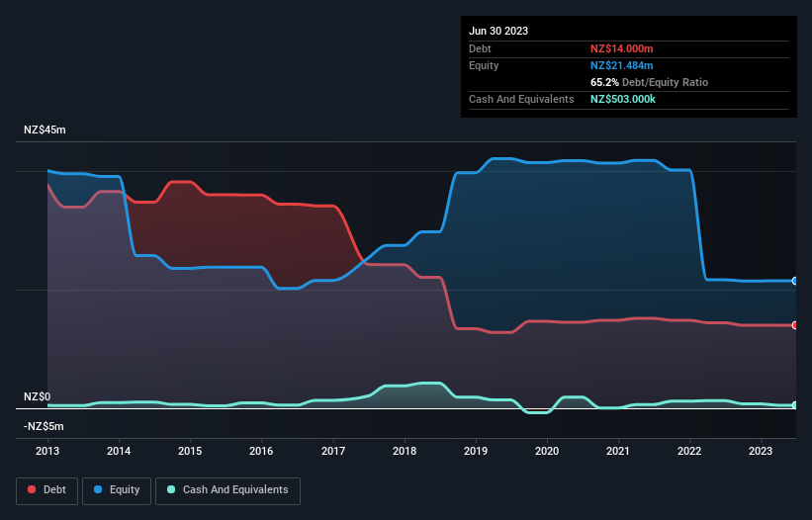
Task: Click the NZ$45m y-axis label
Action: [x=45, y=130]
